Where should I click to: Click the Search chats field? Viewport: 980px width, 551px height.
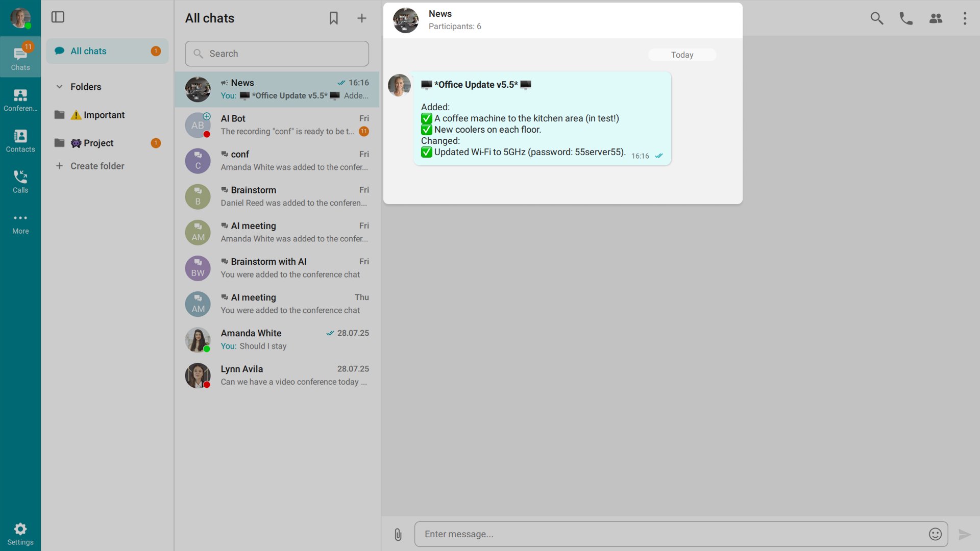277,54
